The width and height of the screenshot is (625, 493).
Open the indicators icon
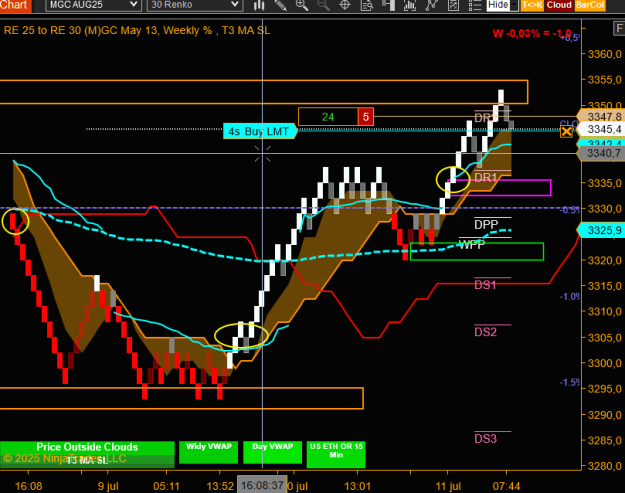point(409,5)
